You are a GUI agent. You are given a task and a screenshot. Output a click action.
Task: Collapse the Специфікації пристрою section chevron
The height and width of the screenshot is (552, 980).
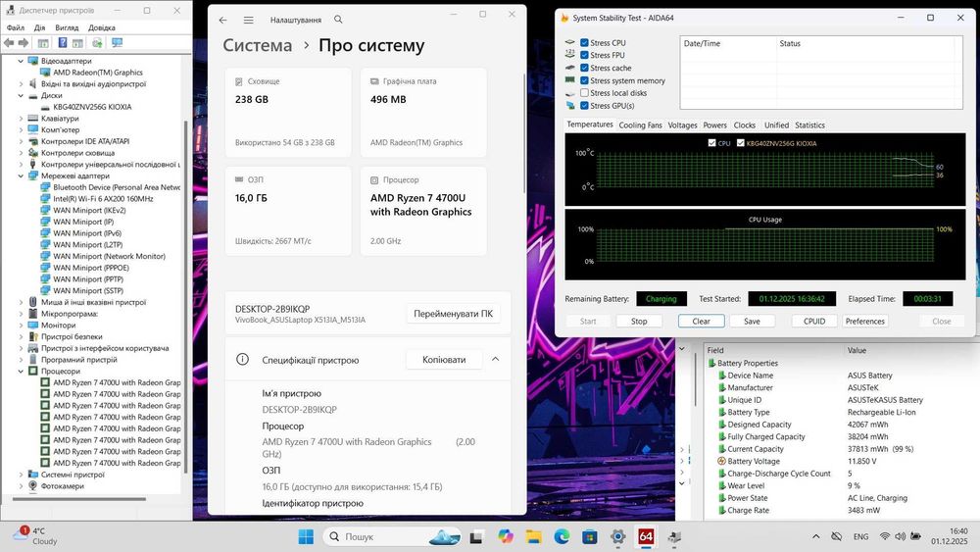(496, 360)
